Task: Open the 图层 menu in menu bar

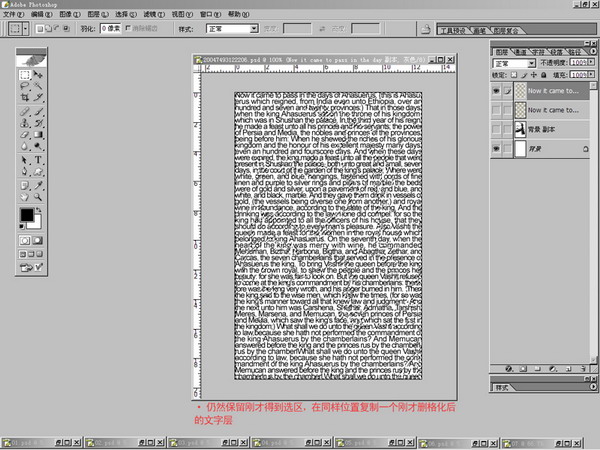Action: click(96, 15)
